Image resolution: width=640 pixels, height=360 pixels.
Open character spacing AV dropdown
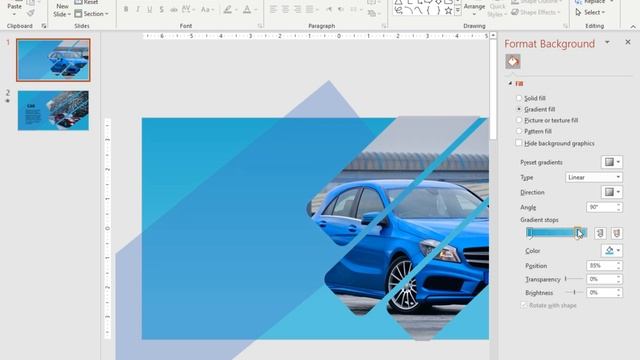188,9
